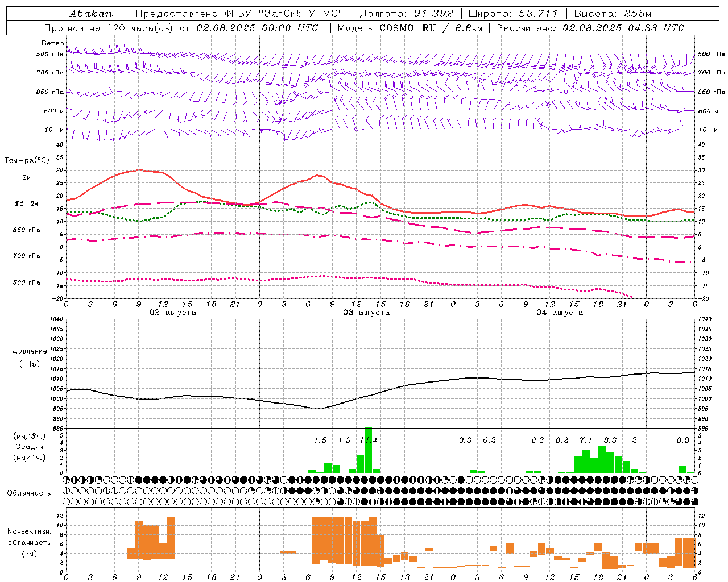Viewport: 728px width, 582px height.
Task: Click the "0.9" precipitation total value
Action: tap(682, 440)
